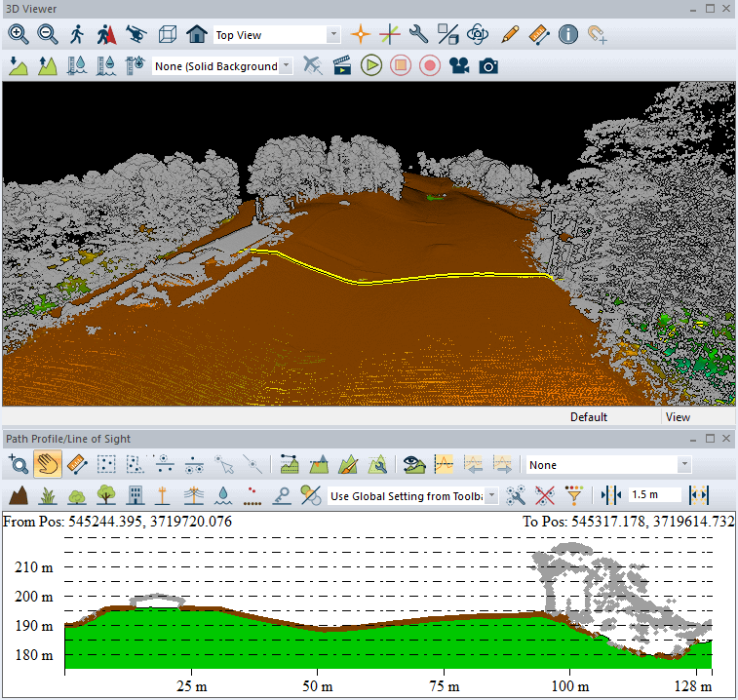The height and width of the screenshot is (700, 738).
Task: Toggle the power lines filter
Action: coord(193,495)
